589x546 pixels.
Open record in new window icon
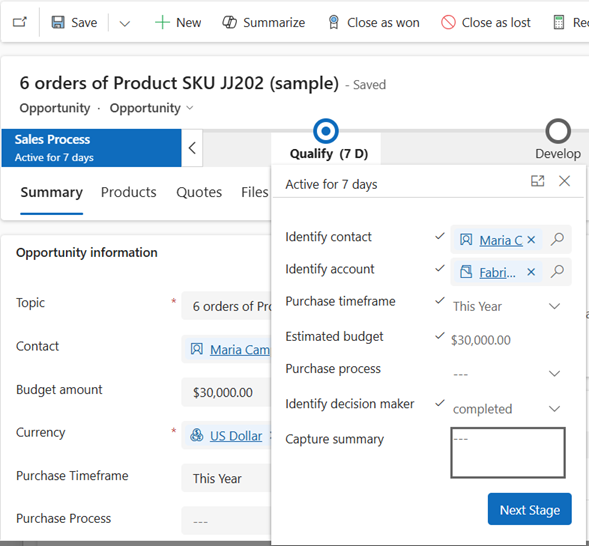pyautogui.click(x=20, y=22)
